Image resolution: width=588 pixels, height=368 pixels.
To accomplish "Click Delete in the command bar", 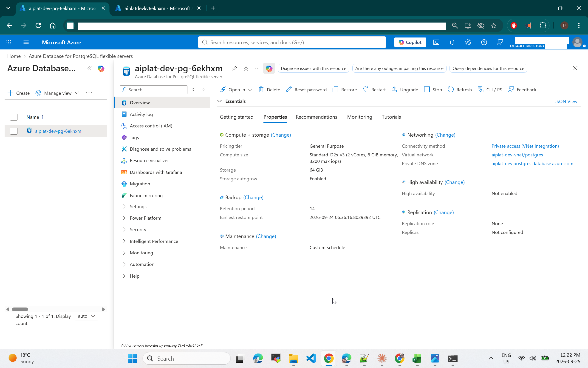I will click(x=269, y=89).
